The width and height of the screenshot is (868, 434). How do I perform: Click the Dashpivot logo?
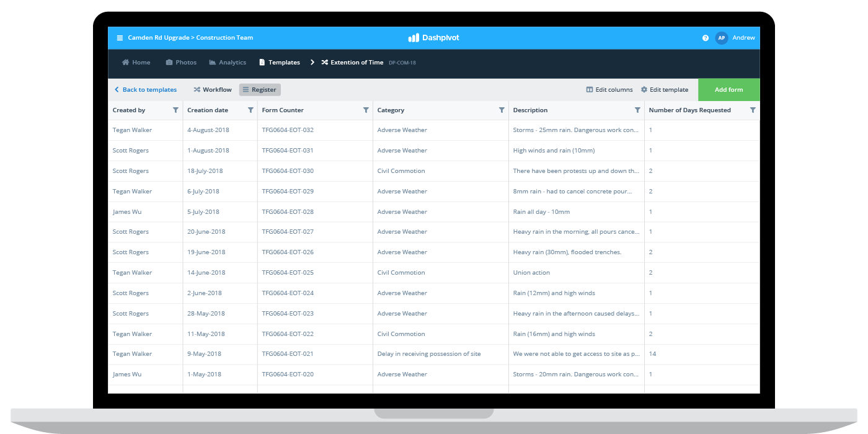point(434,38)
